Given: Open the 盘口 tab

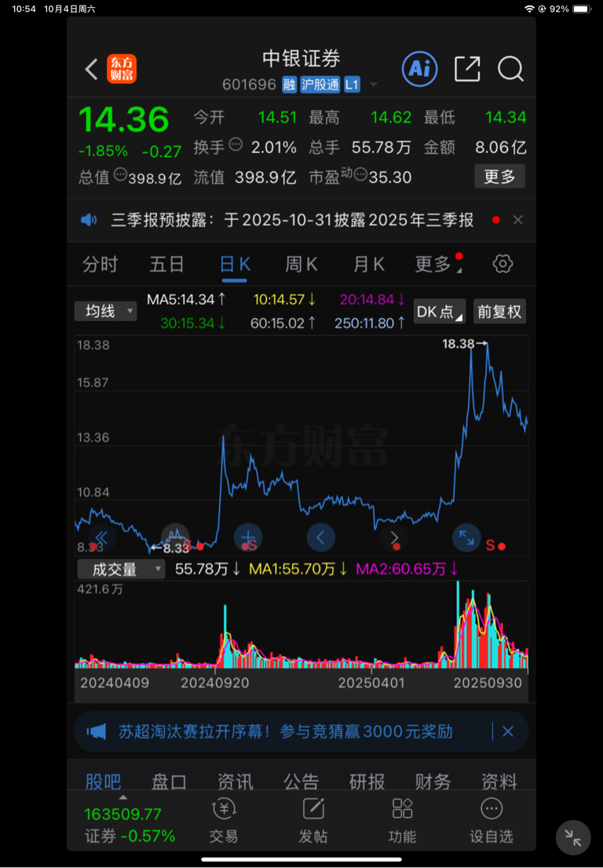Looking at the screenshot, I should (x=170, y=781).
